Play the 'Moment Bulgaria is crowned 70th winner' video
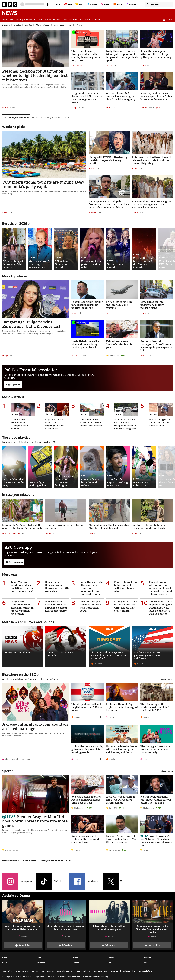175x980 pixels. pos(14,249)
